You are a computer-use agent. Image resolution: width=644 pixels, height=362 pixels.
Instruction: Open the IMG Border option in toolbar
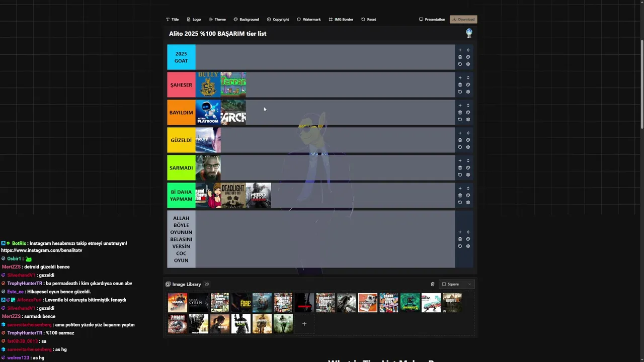coord(341,20)
